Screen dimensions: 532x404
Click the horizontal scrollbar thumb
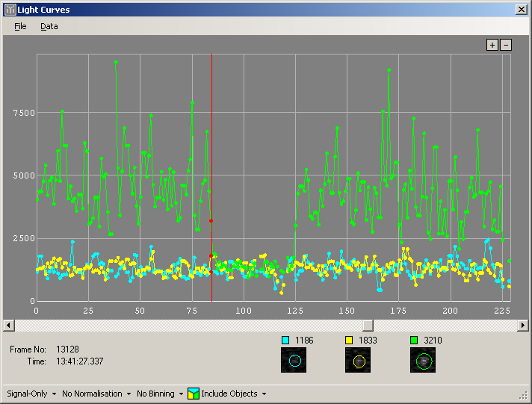[368, 326]
